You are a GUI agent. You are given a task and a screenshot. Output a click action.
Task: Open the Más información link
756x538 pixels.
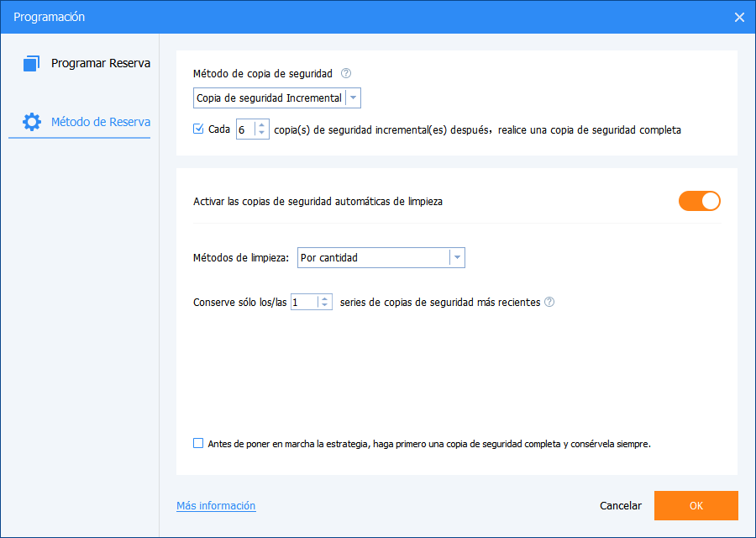216,506
